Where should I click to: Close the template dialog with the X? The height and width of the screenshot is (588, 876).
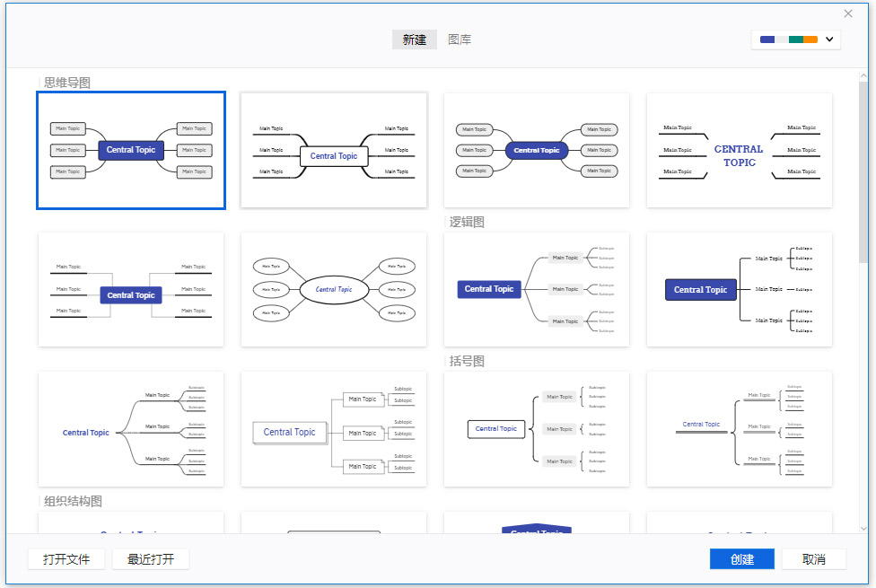848,13
